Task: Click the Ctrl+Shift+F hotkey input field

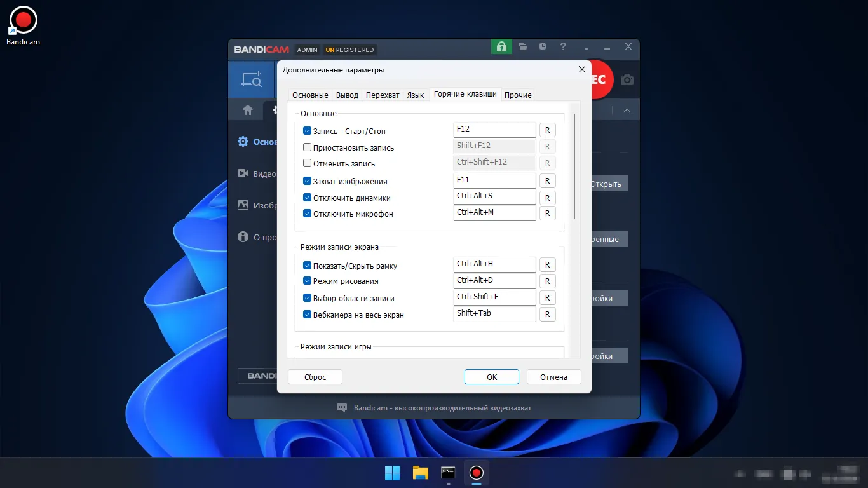Action: click(x=494, y=297)
